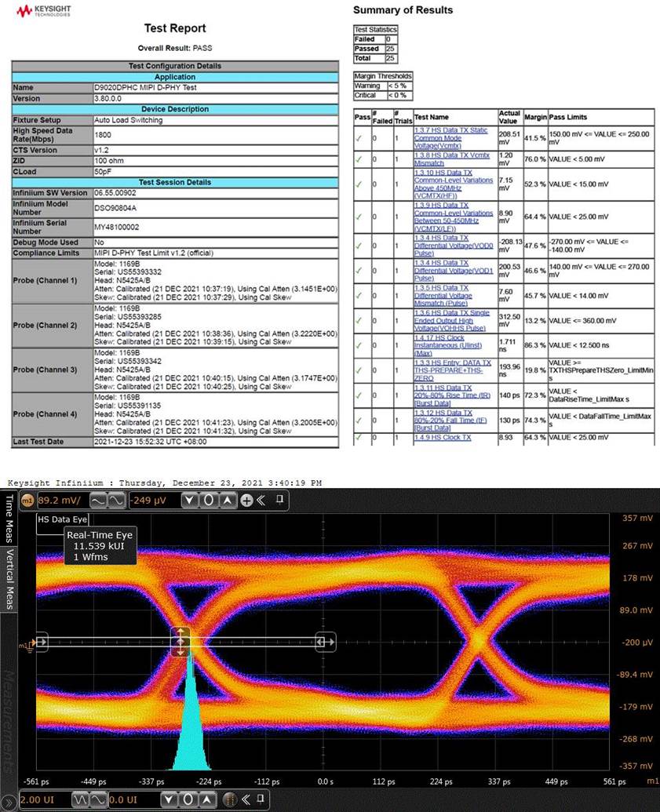Screen dimensions: 660x812
Task: Open horizontal settings round icon at bottom
Action: click(230, 799)
